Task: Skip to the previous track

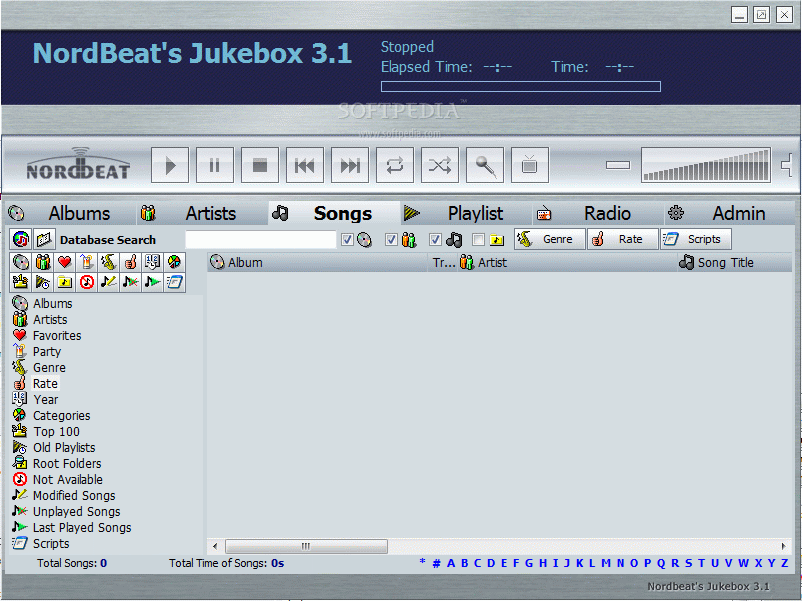Action: [305, 165]
